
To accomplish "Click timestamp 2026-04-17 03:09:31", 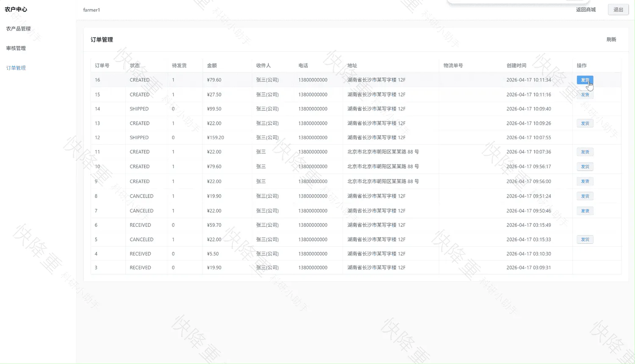I will [529, 267].
